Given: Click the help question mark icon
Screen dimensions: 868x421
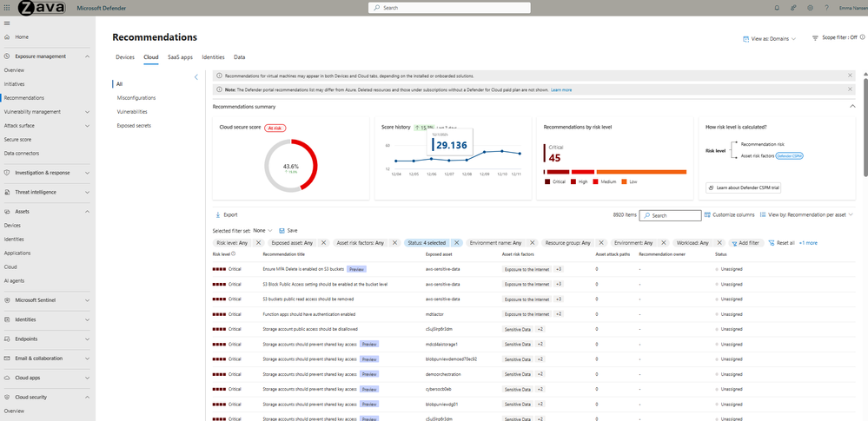Looking at the screenshot, I should (x=826, y=8).
